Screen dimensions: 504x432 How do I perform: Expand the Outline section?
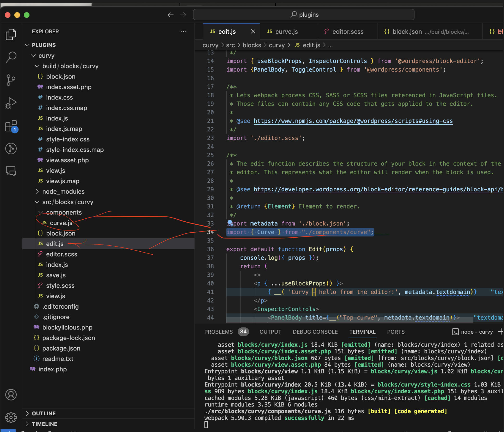(108, 414)
